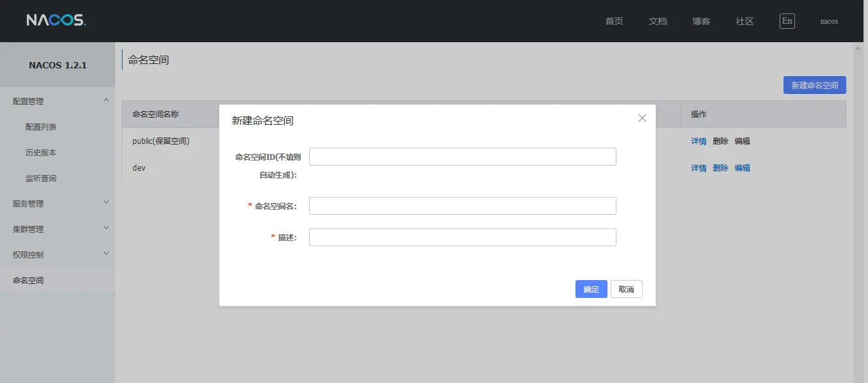The image size is (868, 383).
Task: Select 命名空间 in the sidebar
Action: pos(58,280)
